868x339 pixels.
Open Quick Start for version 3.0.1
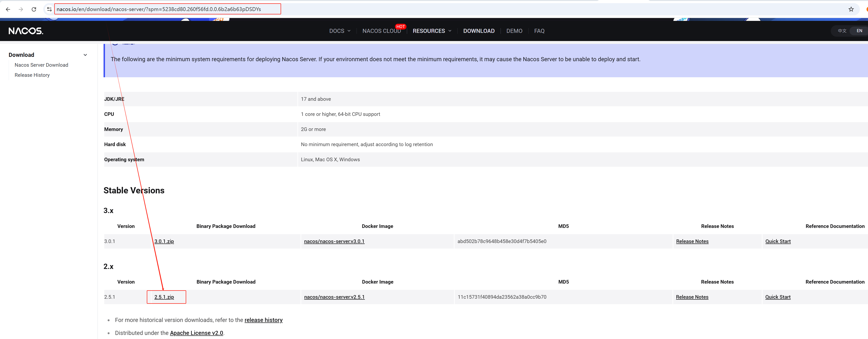pos(778,241)
